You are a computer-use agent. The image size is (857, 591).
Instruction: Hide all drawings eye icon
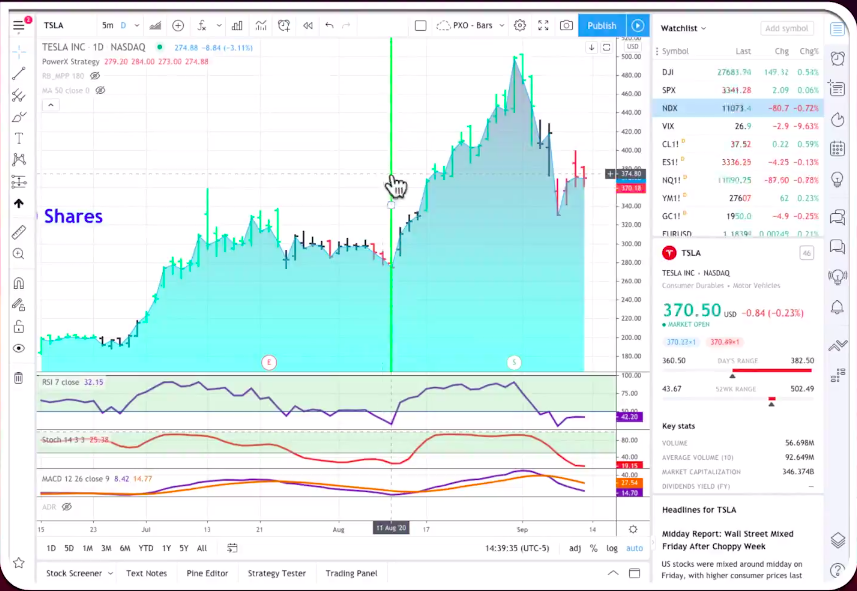click(19, 348)
